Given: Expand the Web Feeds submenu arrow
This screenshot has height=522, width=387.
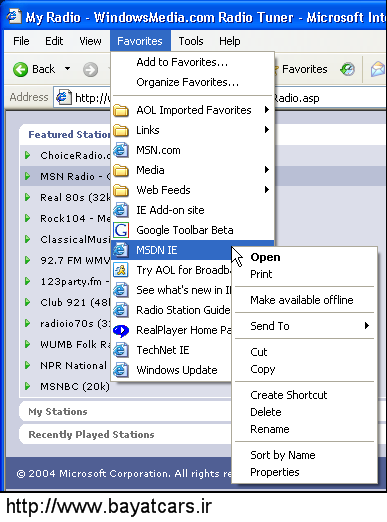Looking at the screenshot, I should 266,189.
